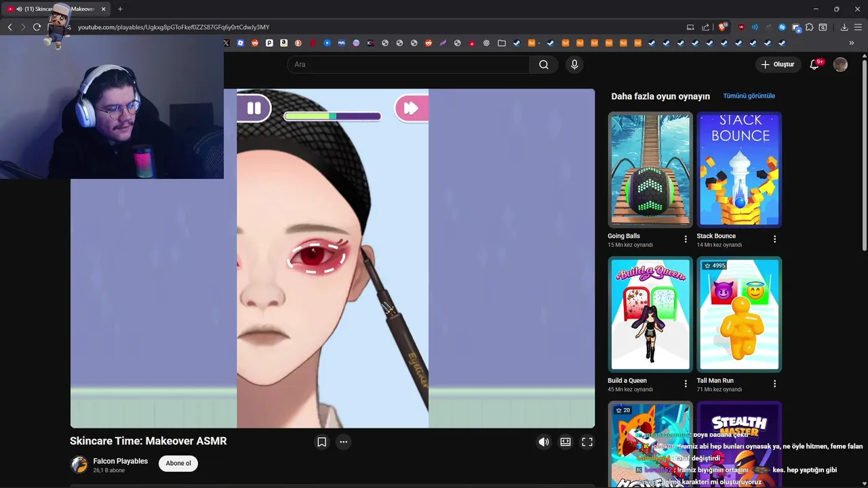
Task: Open the account avatar menu
Action: coord(840,64)
